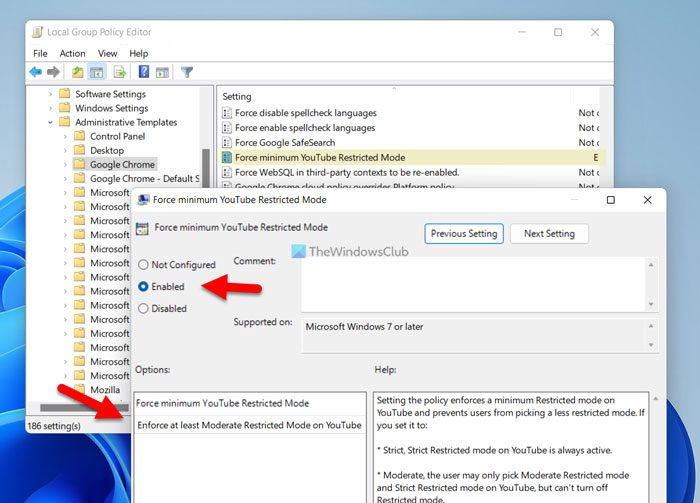Click policy icon beside Force disable spellcheck languages

point(227,113)
